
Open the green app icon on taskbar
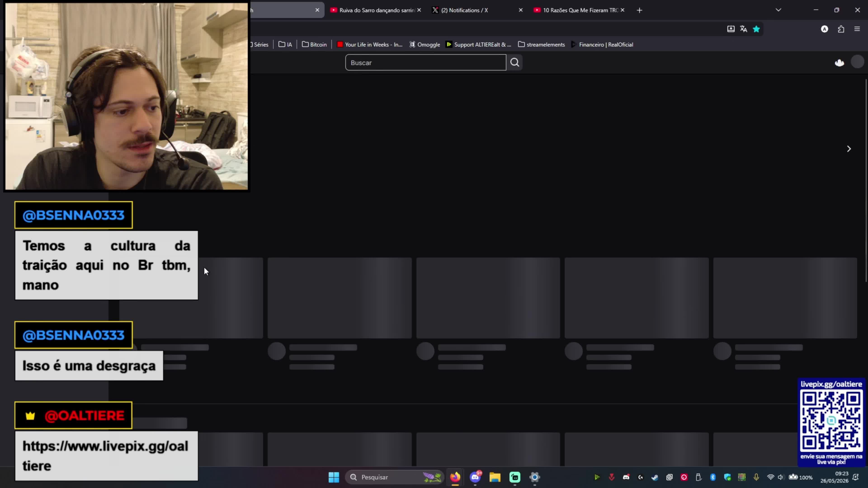(515, 477)
